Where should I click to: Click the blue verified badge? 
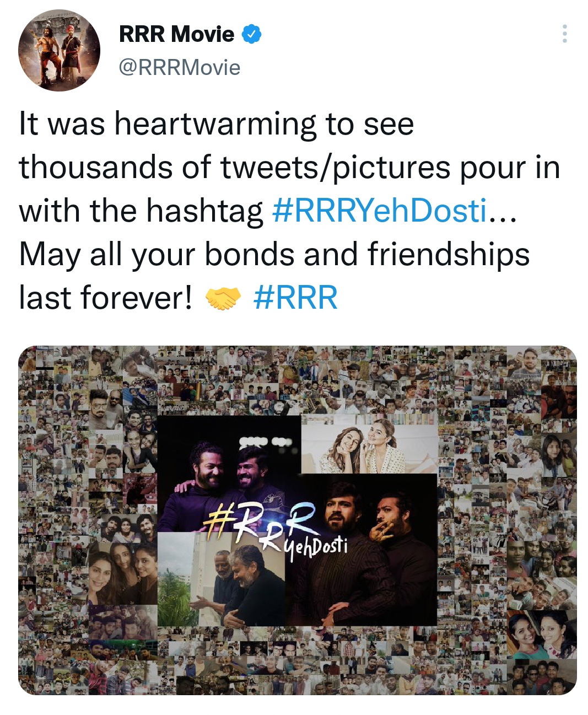click(251, 34)
